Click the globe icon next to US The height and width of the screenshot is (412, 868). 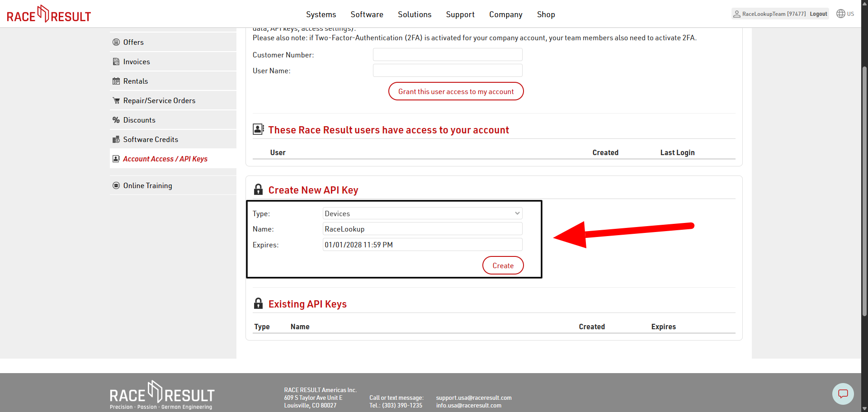(840, 14)
